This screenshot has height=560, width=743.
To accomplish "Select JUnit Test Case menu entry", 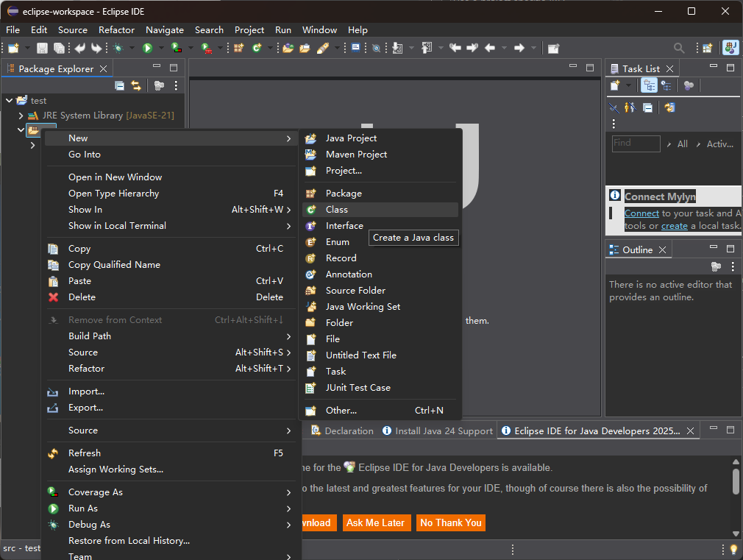I will click(380, 388).
